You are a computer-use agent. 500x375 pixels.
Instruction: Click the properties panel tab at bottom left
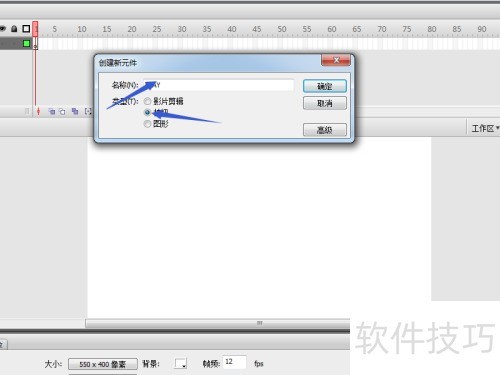[3, 344]
